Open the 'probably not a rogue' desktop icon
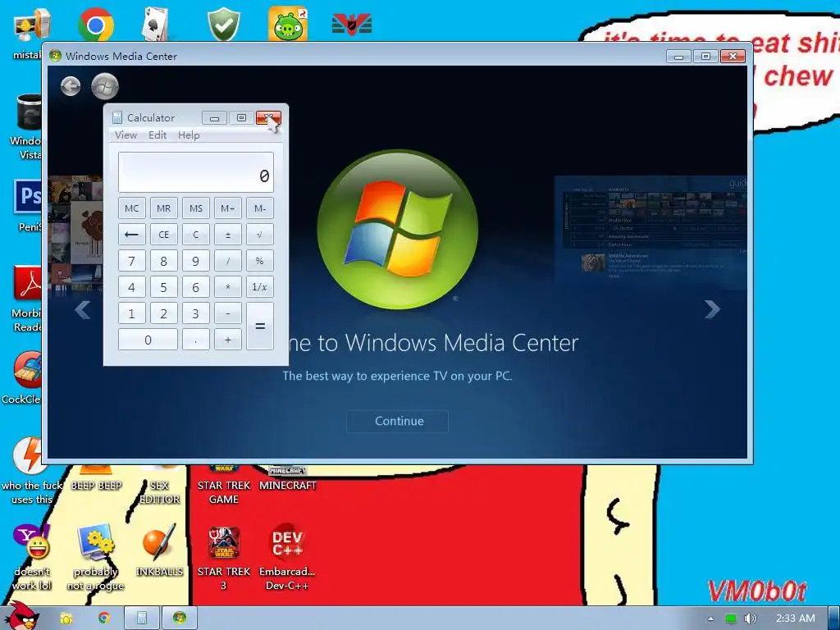Screen dimensions: 840x630 (x=95, y=557)
